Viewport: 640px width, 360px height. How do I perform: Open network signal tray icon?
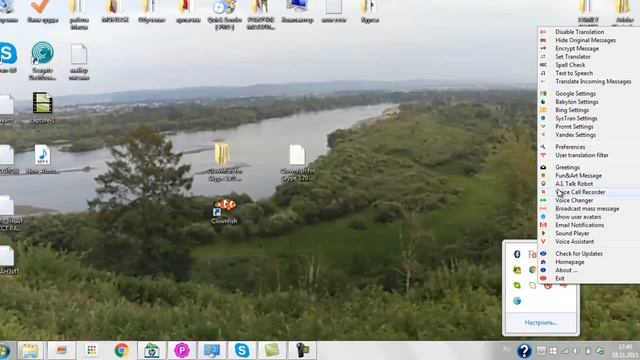[x=564, y=351]
